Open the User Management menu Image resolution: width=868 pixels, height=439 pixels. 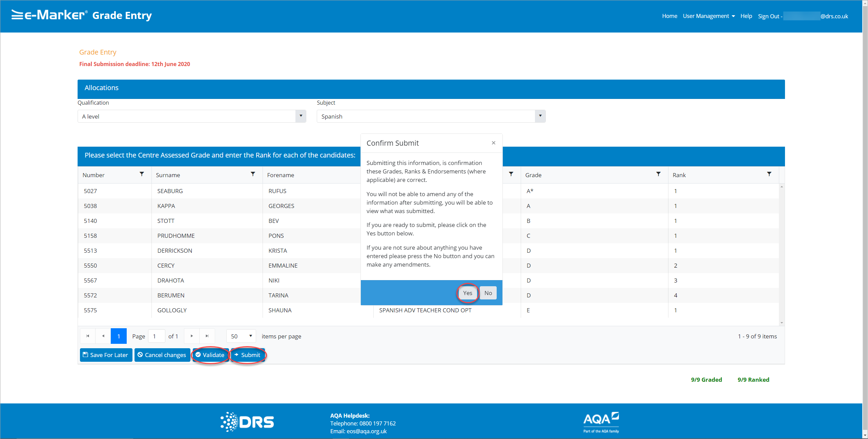point(709,16)
